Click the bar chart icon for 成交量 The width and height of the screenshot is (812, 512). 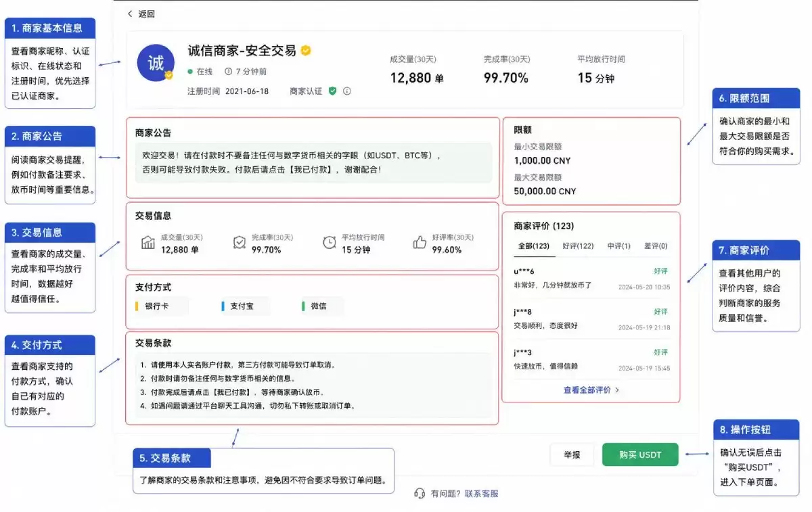148,242
